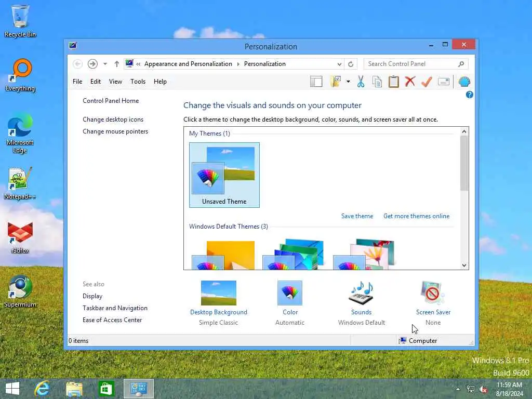Open the dropdown arrow beside folder options icon
The image size is (532, 399).
point(348,82)
